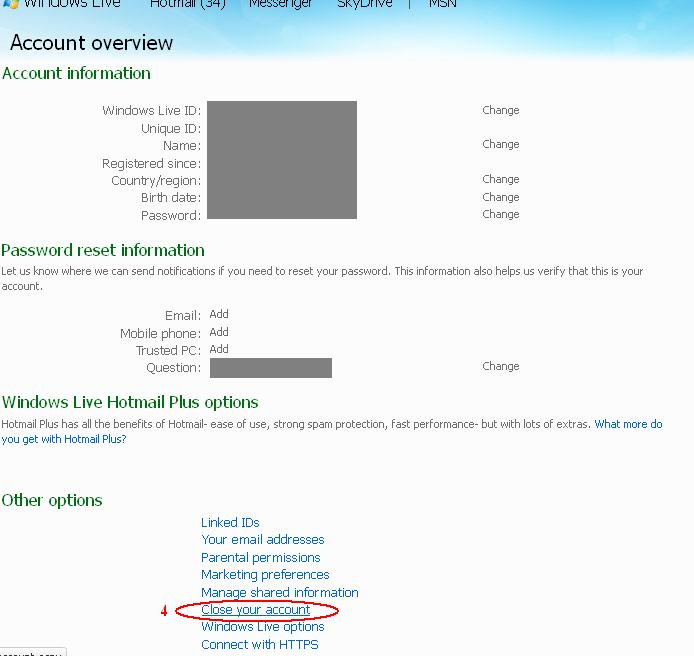
Task: Click Close your account link
Action: point(255,610)
